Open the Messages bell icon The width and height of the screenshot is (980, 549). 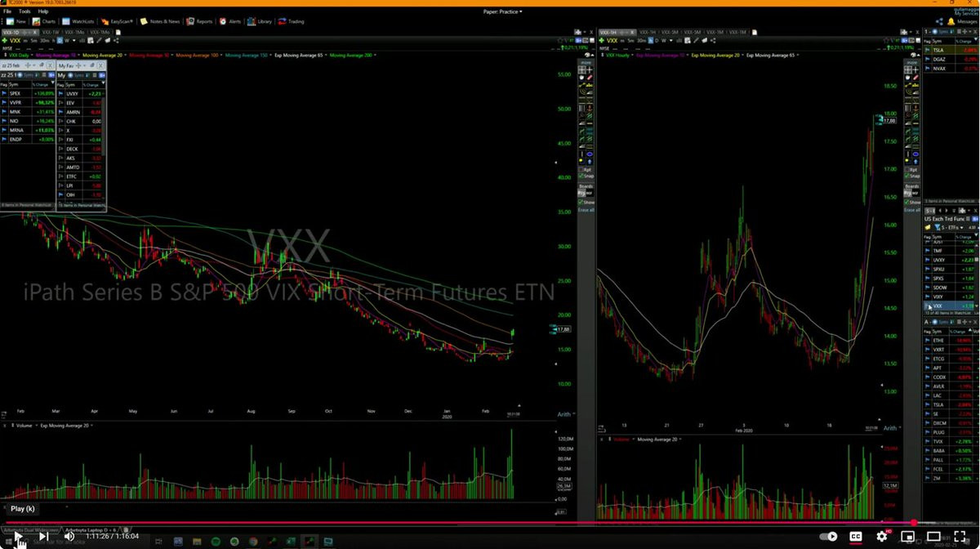coord(951,21)
